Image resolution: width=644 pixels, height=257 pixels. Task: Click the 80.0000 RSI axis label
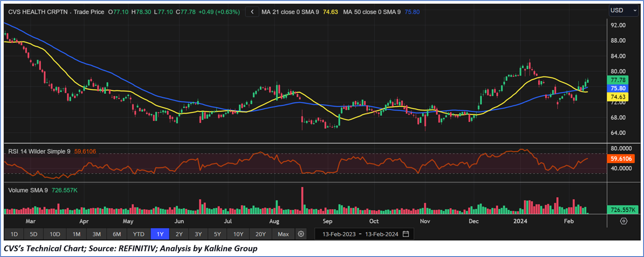pos(621,149)
